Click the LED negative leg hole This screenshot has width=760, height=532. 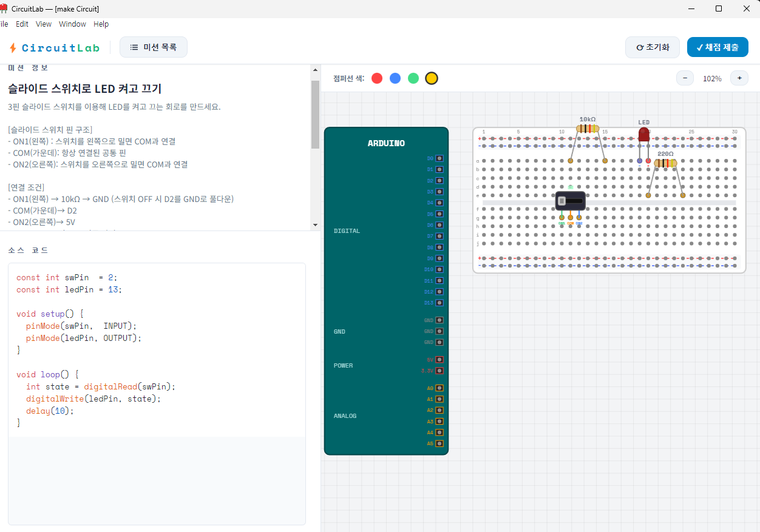point(640,161)
